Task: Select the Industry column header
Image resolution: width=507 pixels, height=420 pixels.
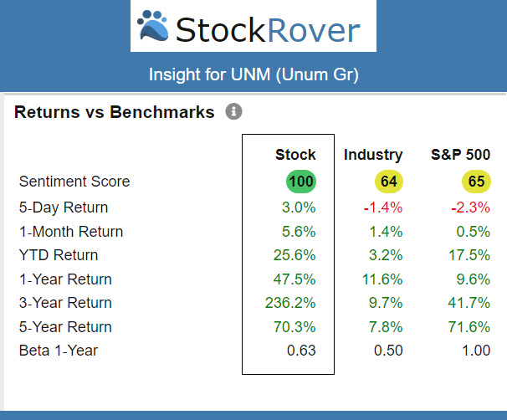Action: (373, 155)
